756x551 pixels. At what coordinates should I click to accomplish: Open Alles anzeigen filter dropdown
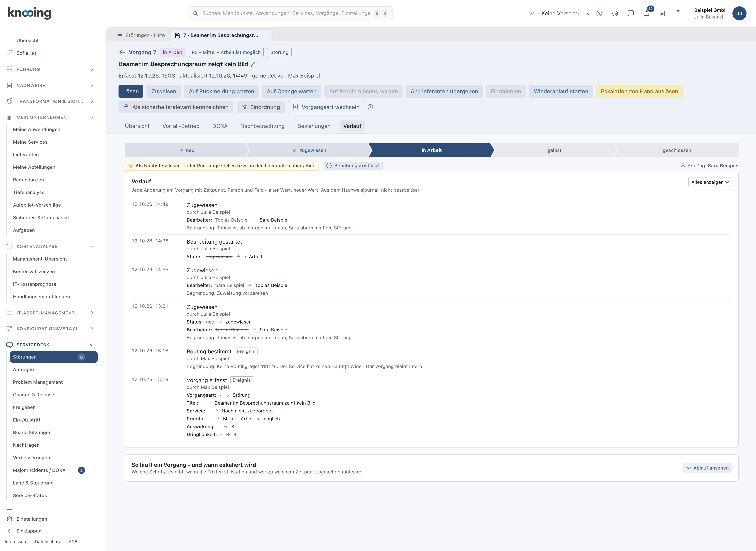click(710, 182)
